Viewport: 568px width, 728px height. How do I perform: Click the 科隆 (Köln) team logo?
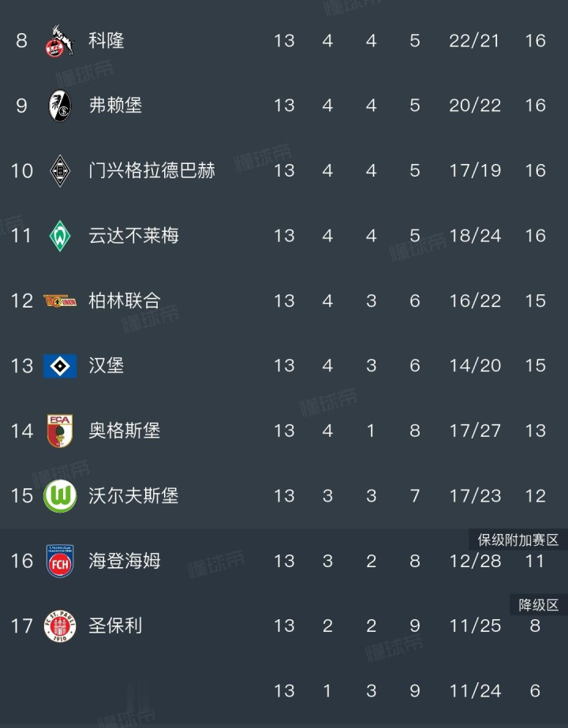coord(60,41)
